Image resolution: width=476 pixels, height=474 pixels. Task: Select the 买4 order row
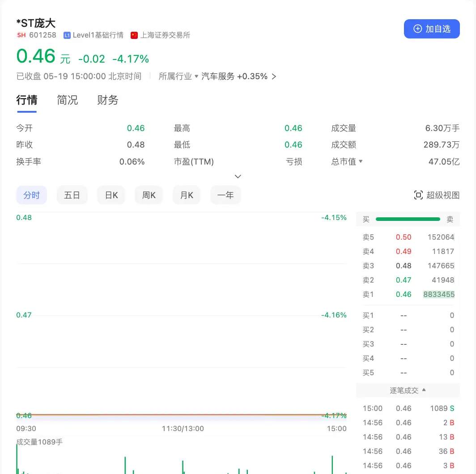(408, 358)
